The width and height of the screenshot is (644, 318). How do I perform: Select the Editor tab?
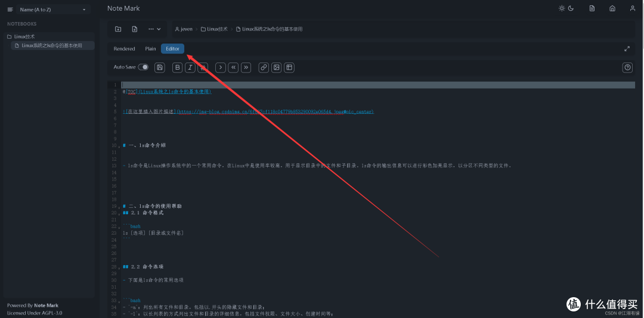[x=172, y=49]
